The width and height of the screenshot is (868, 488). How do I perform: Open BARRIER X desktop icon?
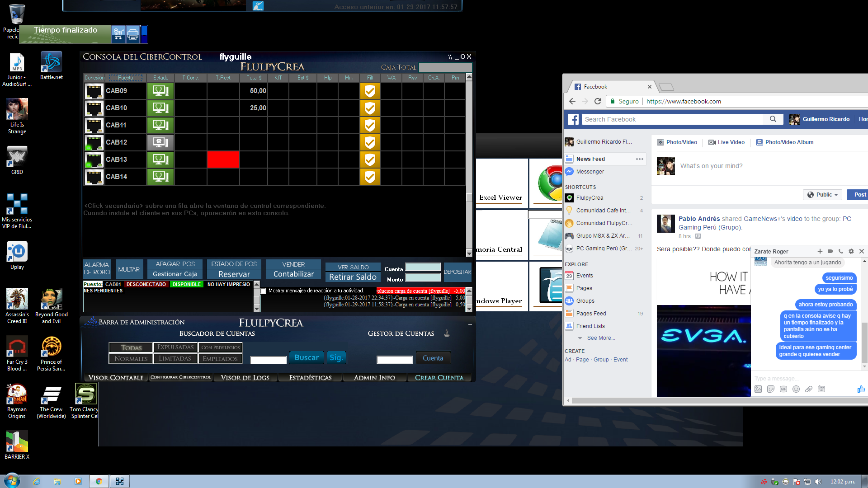click(x=17, y=445)
